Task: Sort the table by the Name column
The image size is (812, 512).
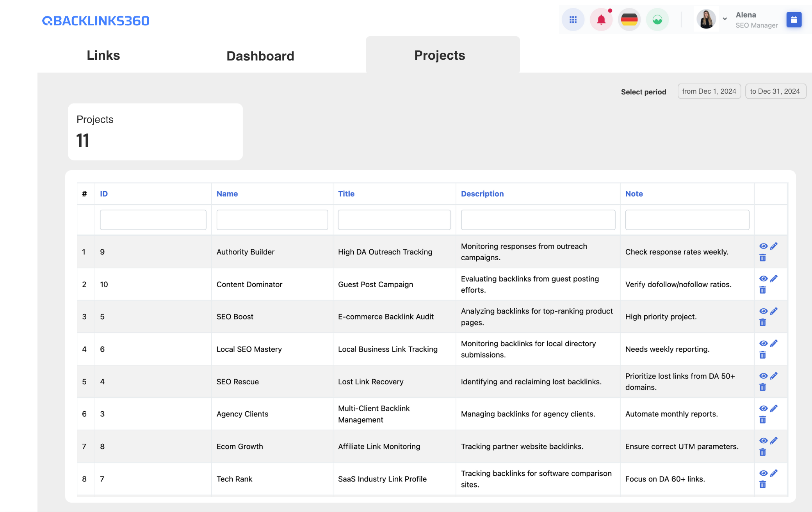Action: (x=227, y=194)
